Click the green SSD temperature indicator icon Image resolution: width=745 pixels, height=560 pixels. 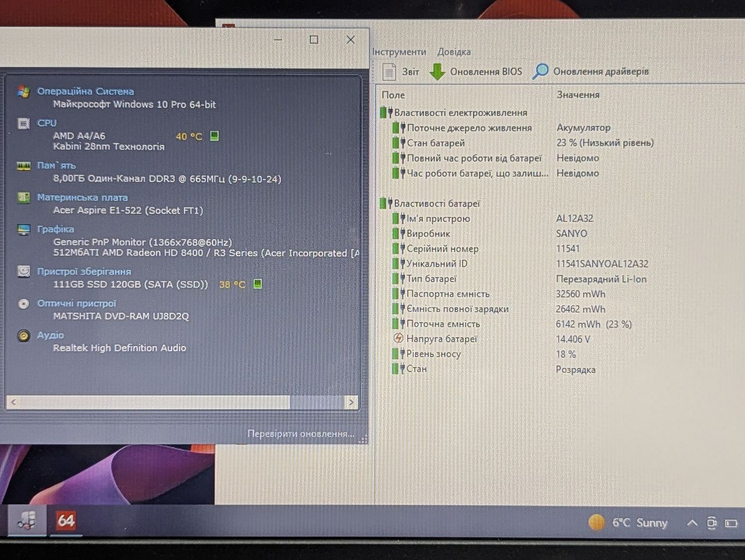[x=257, y=284]
